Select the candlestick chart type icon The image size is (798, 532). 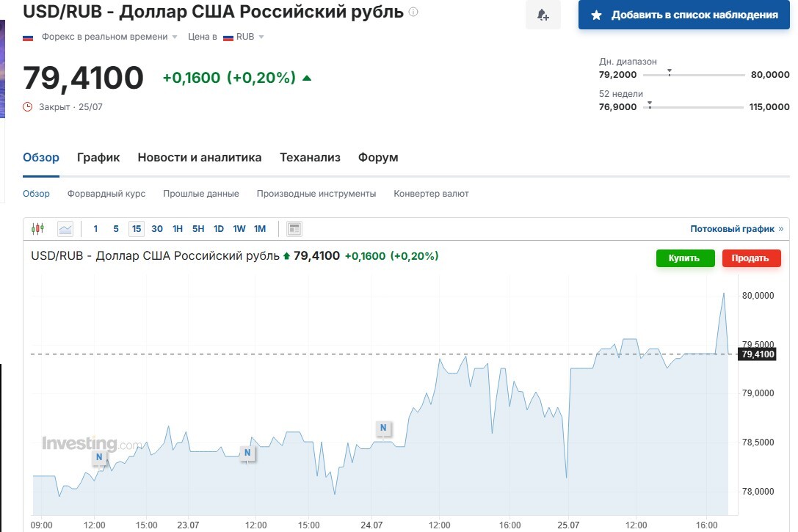37,229
